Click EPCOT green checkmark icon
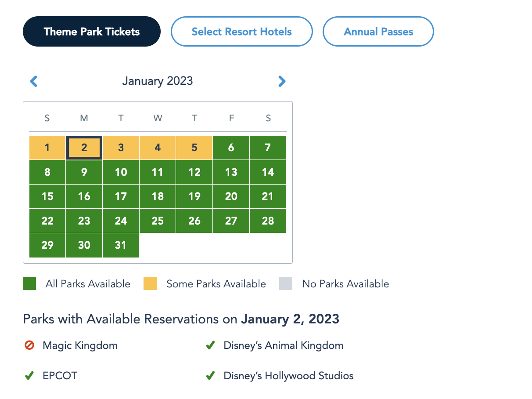The image size is (532, 399). click(29, 376)
